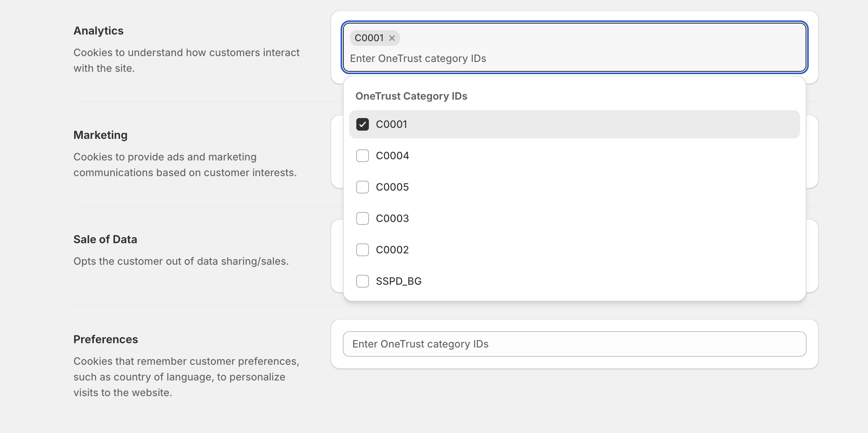868x433 pixels.
Task: Uncheck the C0001 checkbox
Action: (x=363, y=124)
